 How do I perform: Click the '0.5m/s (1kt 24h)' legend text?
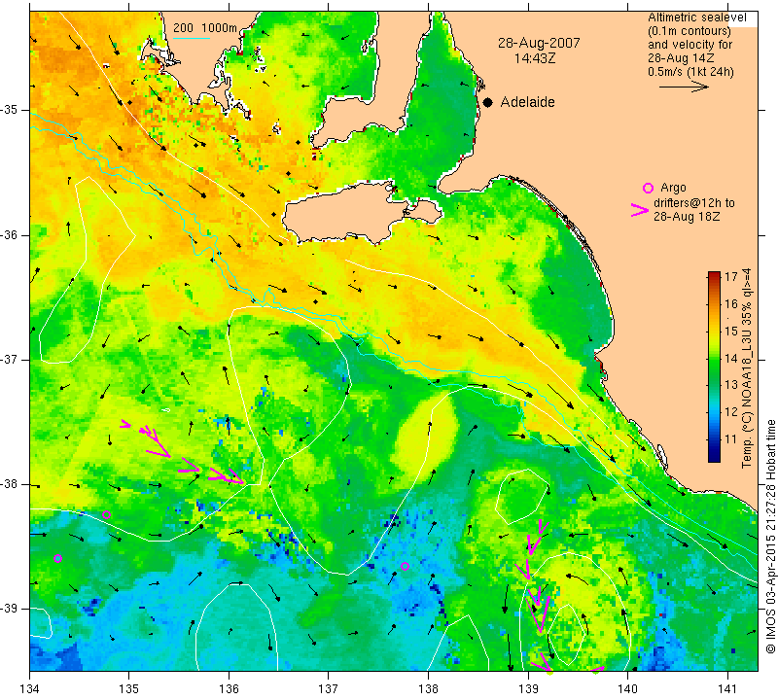tap(690, 71)
